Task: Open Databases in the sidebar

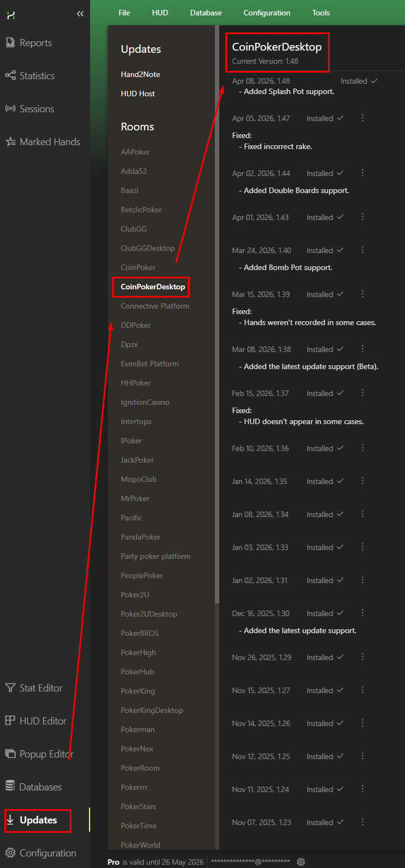Action: coord(34,787)
